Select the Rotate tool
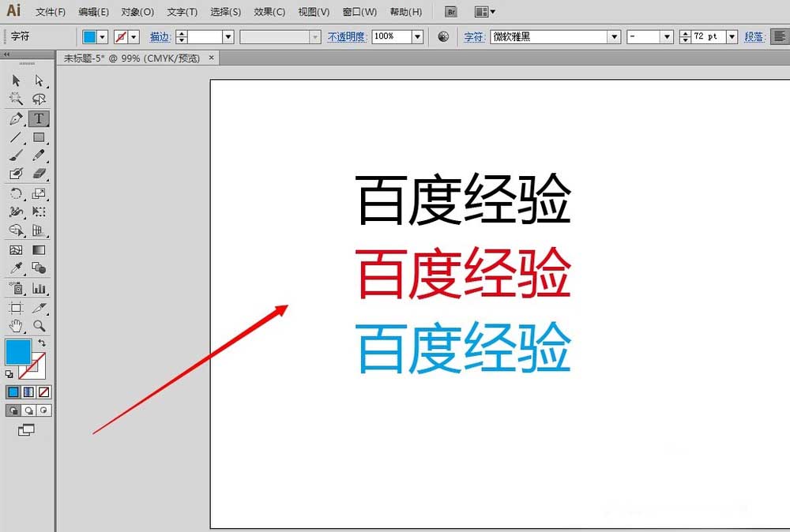This screenshot has width=790, height=532. tap(16, 193)
